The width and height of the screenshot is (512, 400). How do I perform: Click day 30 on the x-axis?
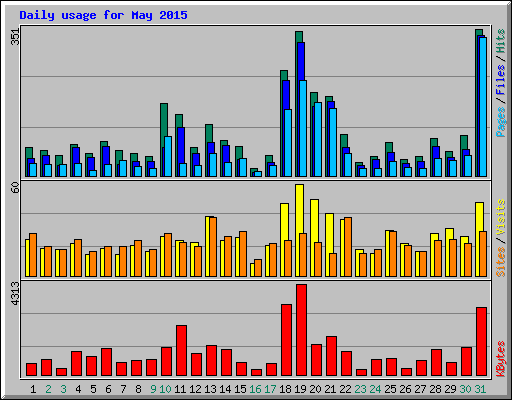(x=465, y=389)
